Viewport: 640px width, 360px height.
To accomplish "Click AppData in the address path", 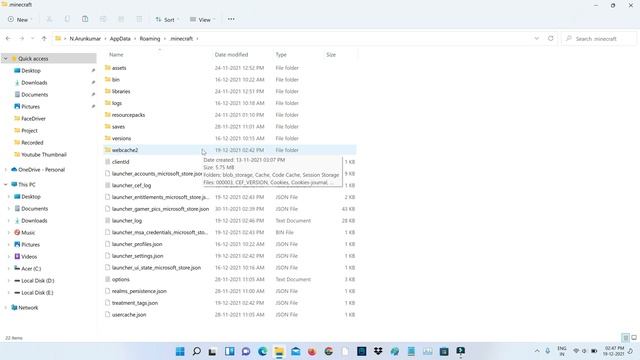I will [120, 38].
